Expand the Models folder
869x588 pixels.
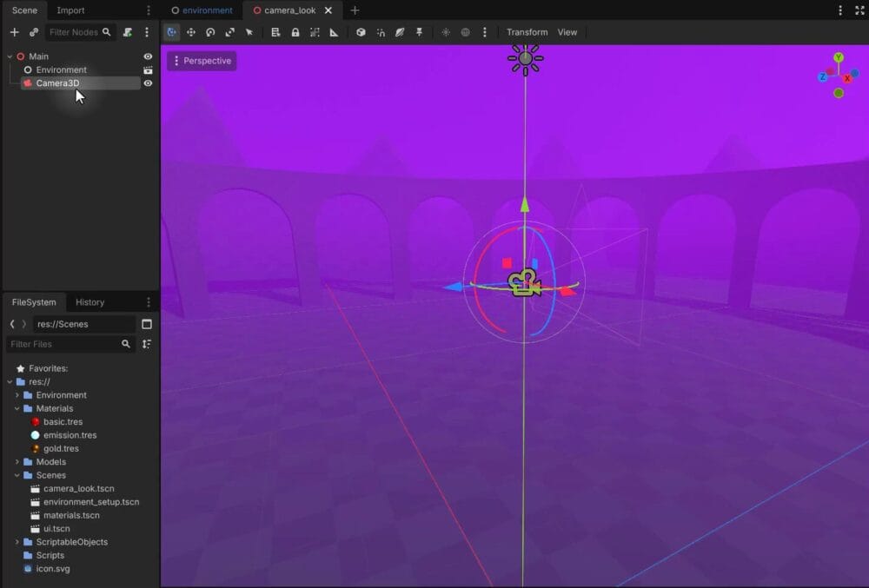pos(17,462)
